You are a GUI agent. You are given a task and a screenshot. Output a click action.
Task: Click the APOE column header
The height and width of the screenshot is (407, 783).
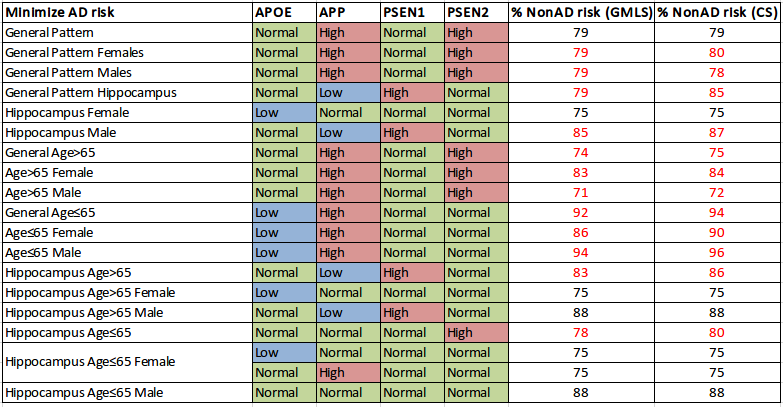point(284,12)
